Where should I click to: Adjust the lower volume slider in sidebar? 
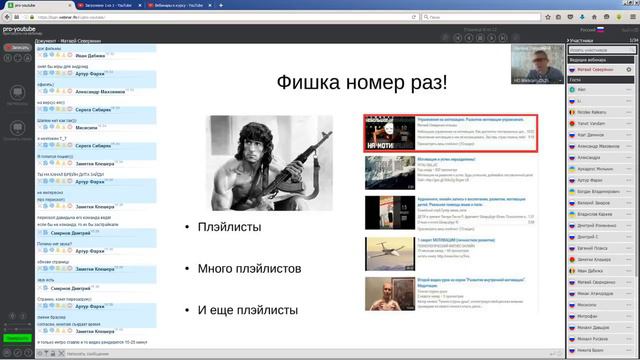[18, 329]
